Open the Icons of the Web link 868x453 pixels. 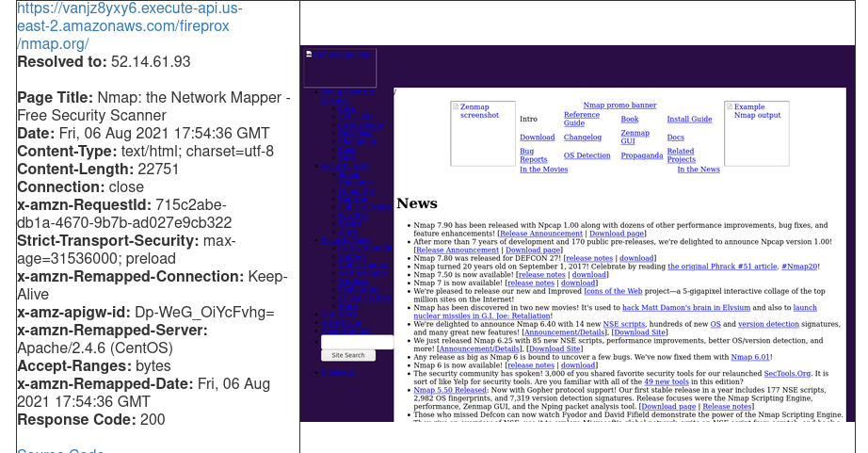613,291
